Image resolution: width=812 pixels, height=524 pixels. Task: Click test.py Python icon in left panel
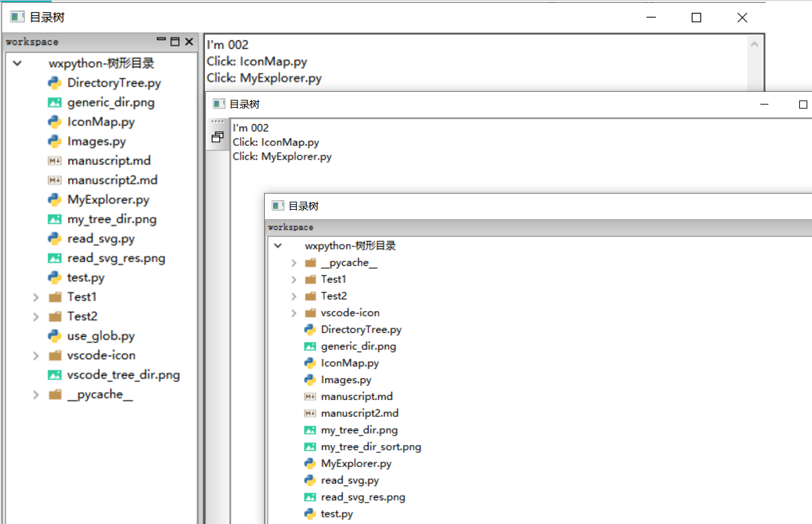(54, 277)
